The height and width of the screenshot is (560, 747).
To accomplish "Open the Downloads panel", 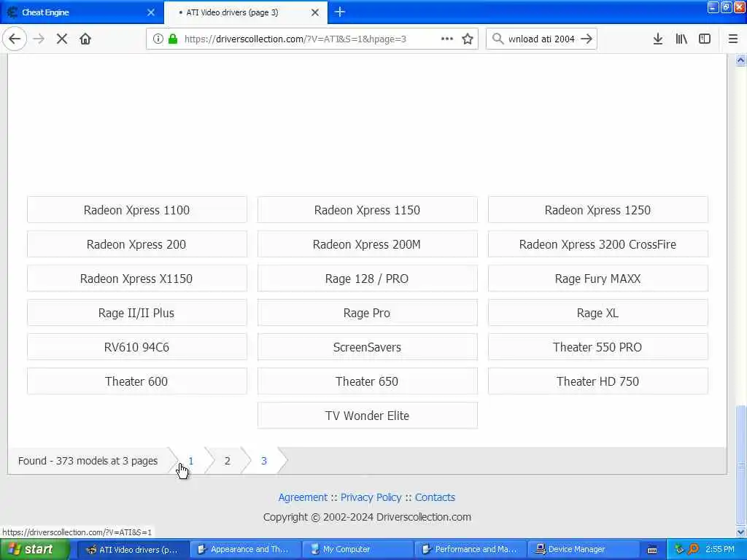I will [657, 39].
